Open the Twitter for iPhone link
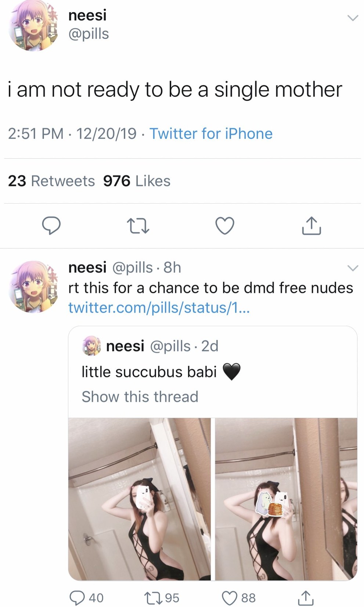This screenshot has width=364, height=607. click(211, 134)
